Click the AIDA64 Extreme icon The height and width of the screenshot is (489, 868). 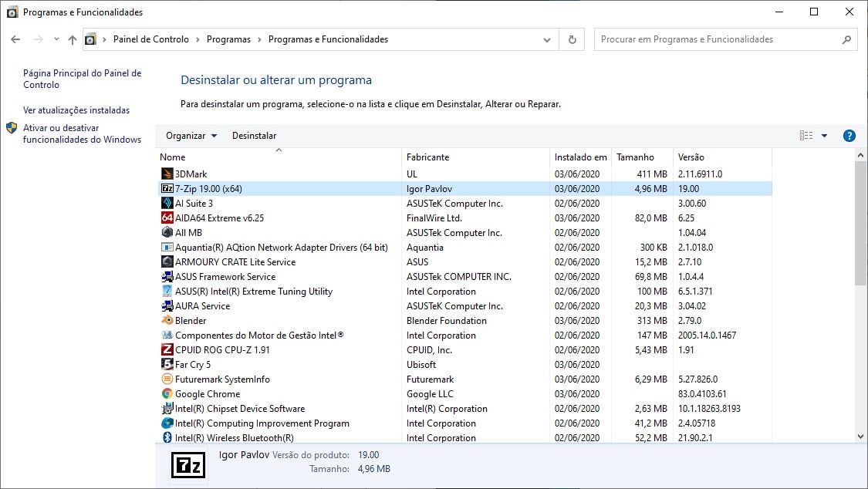click(x=167, y=218)
